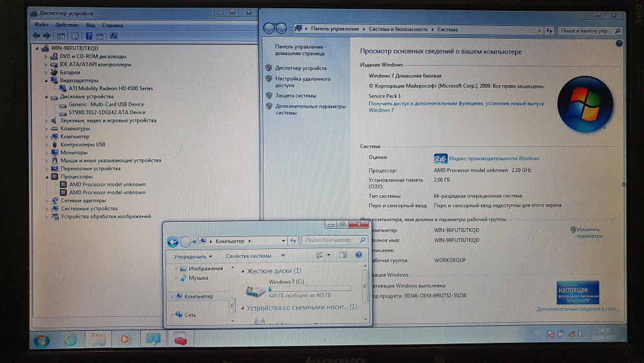Click the Device Manager back arrow icon

37,35
